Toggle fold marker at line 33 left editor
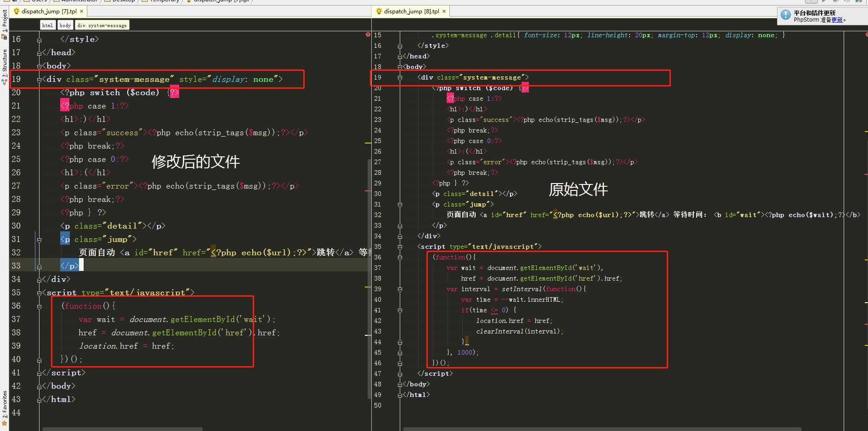 [39, 266]
